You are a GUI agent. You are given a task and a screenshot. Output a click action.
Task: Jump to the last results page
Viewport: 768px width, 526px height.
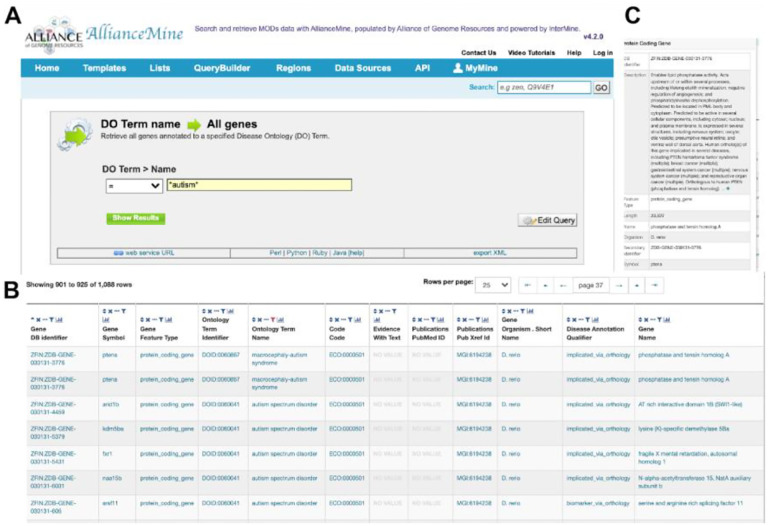(x=655, y=286)
